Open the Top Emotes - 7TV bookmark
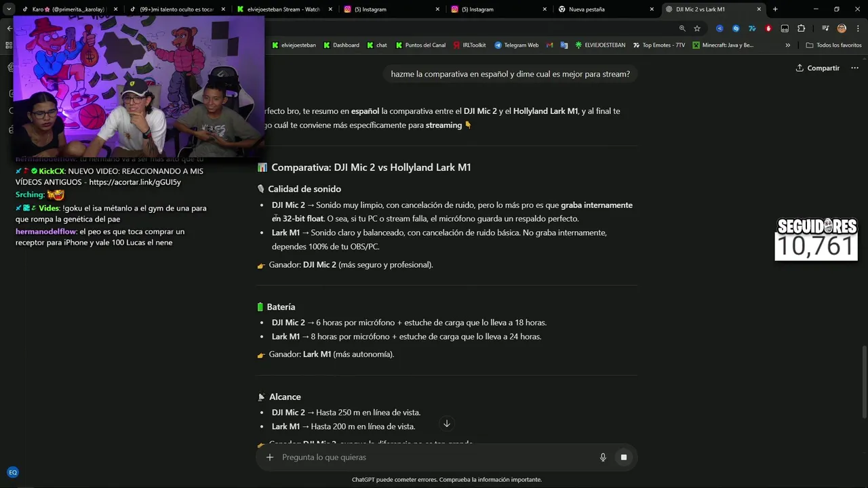 tap(658, 45)
